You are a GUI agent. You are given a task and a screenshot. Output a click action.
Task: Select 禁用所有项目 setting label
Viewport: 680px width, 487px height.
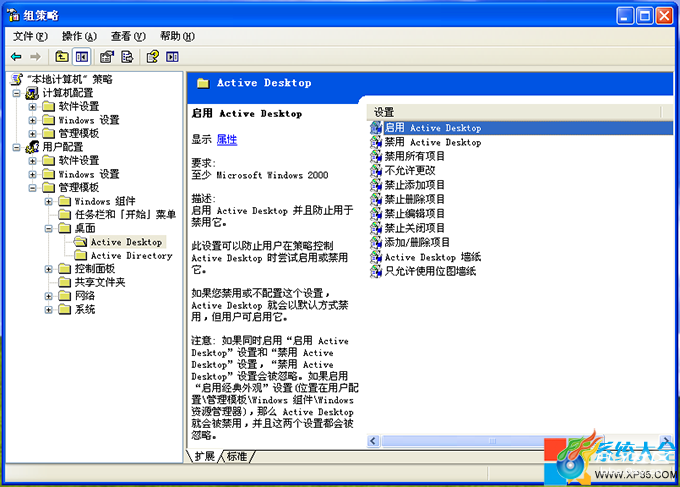(415, 156)
